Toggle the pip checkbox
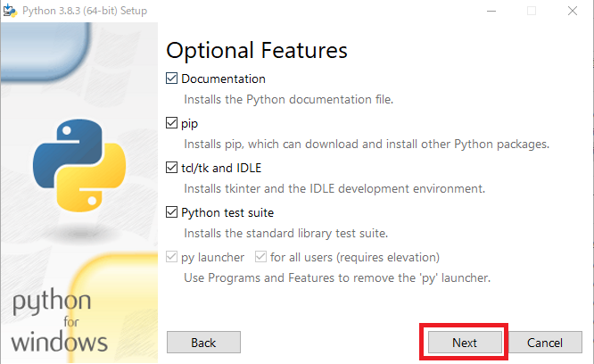 [x=172, y=123]
